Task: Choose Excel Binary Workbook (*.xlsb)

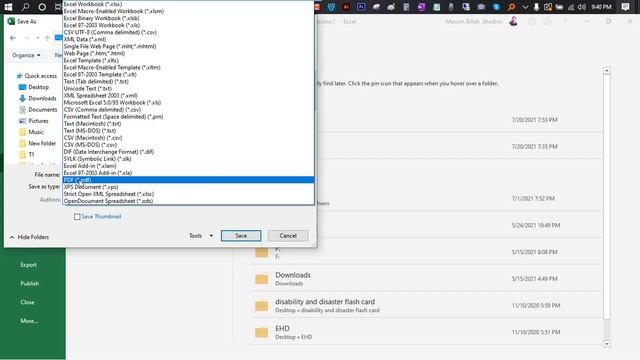Action: 188,18
